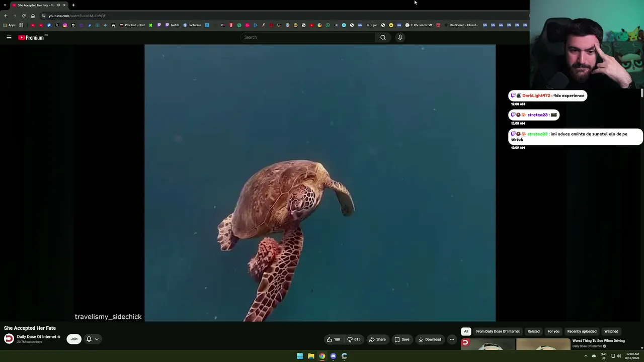
Task: Close the She Accepted Her Fate tab
Action: (64, 5)
